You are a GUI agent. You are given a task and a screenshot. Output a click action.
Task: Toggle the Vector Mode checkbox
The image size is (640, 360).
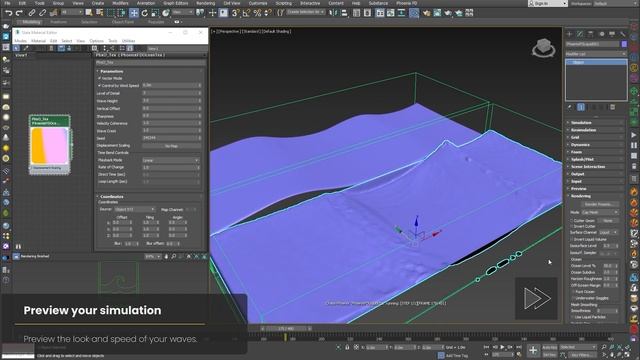click(99, 78)
